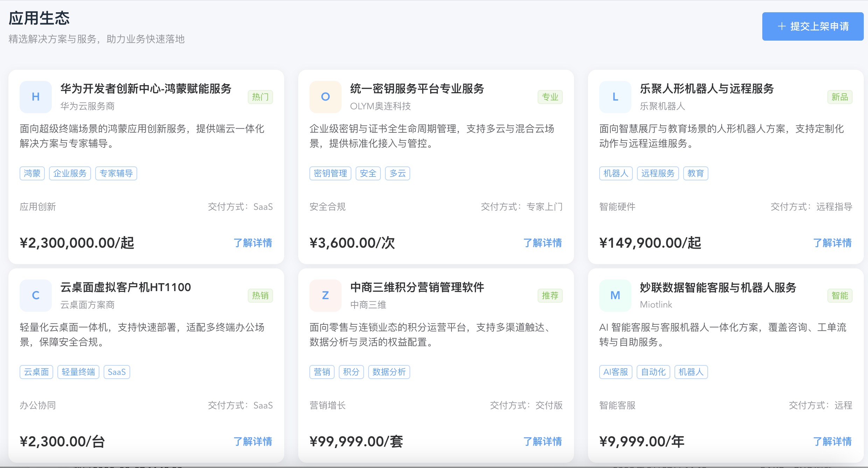Click the L avatar icon for 乐聚机器人

[615, 97]
